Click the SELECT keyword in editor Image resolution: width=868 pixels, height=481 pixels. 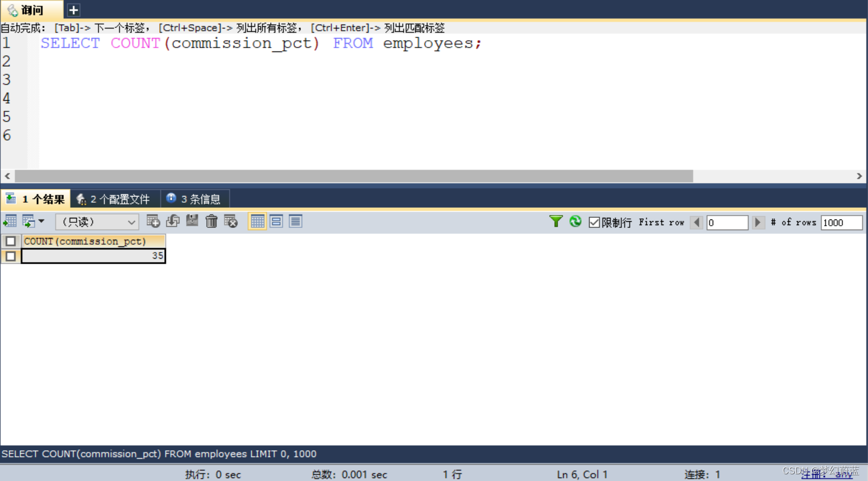point(70,43)
